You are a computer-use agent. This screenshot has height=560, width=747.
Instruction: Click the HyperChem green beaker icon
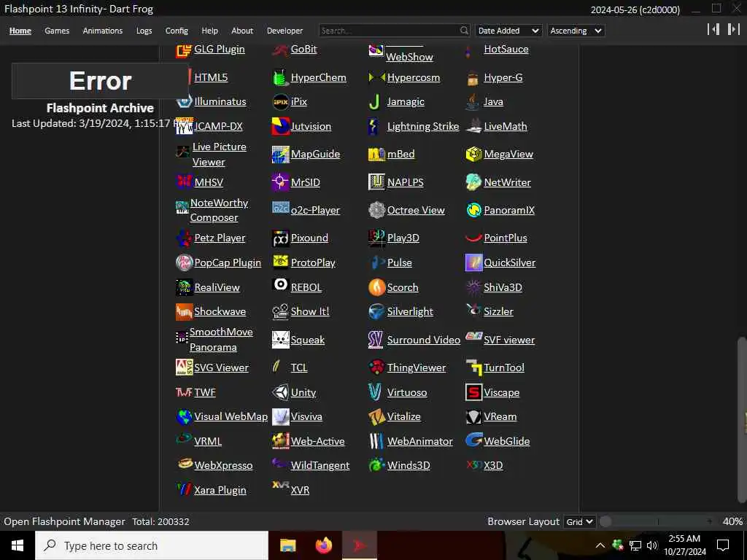coord(280,77)
